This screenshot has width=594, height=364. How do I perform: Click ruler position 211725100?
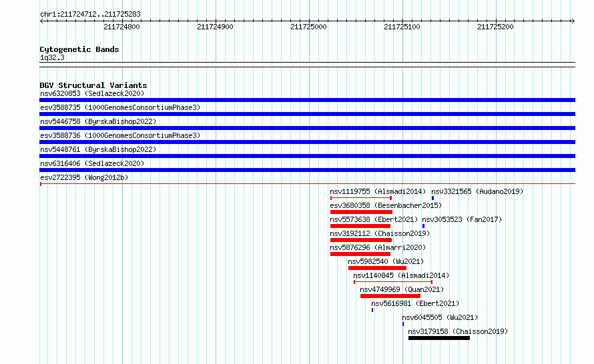tap(402, 27)
